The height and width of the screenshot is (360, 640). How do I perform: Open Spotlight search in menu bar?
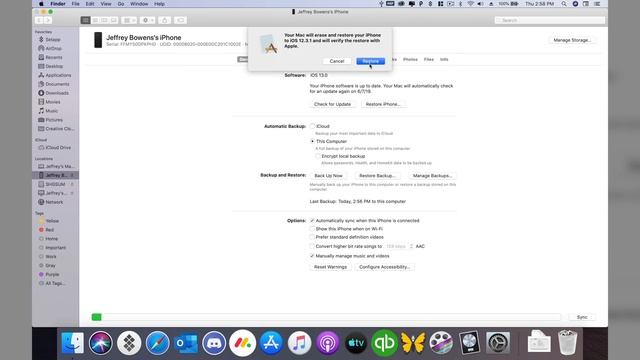[564, 4]
